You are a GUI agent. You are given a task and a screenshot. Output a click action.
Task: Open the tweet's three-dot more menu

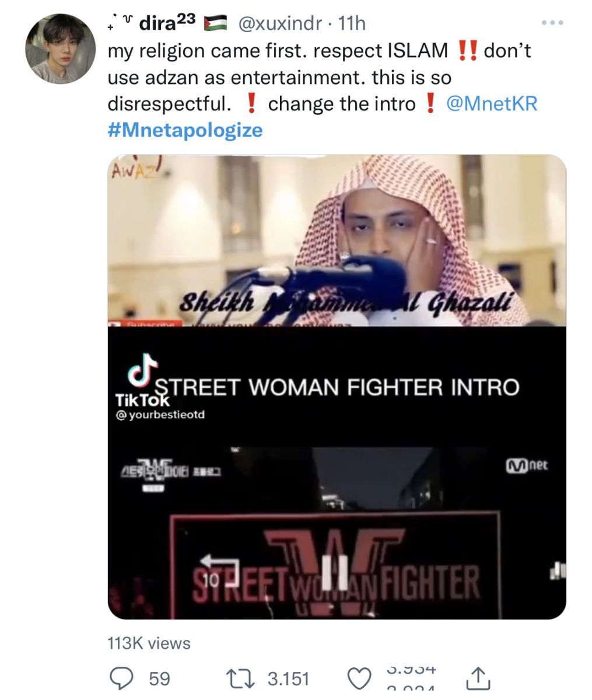coord(552,23)
